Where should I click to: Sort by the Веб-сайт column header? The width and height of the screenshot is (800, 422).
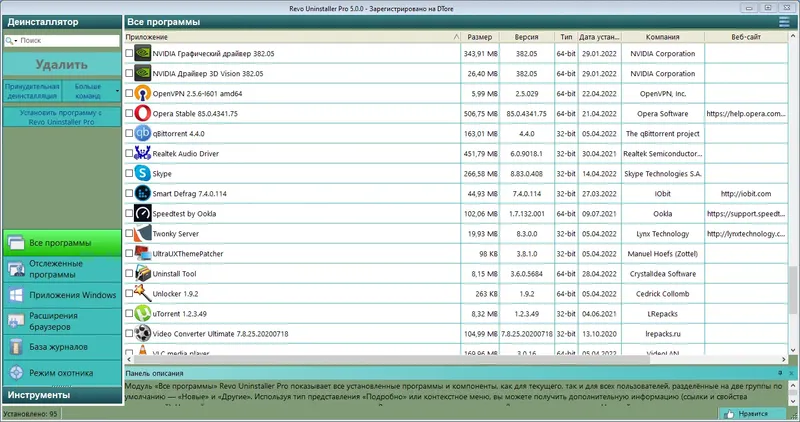pyautogui.click(x=746, y=37)
